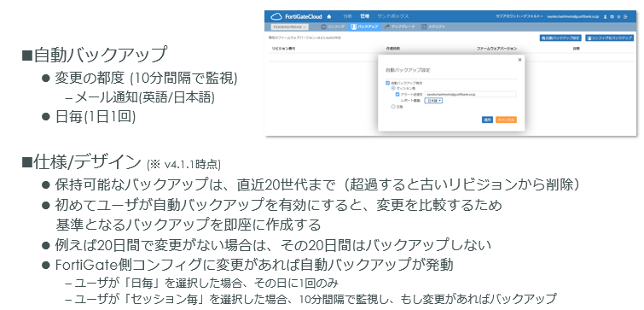644x310 pixels.
Task: Open the レポート言語 dropdown
Action: pos(433,101)
